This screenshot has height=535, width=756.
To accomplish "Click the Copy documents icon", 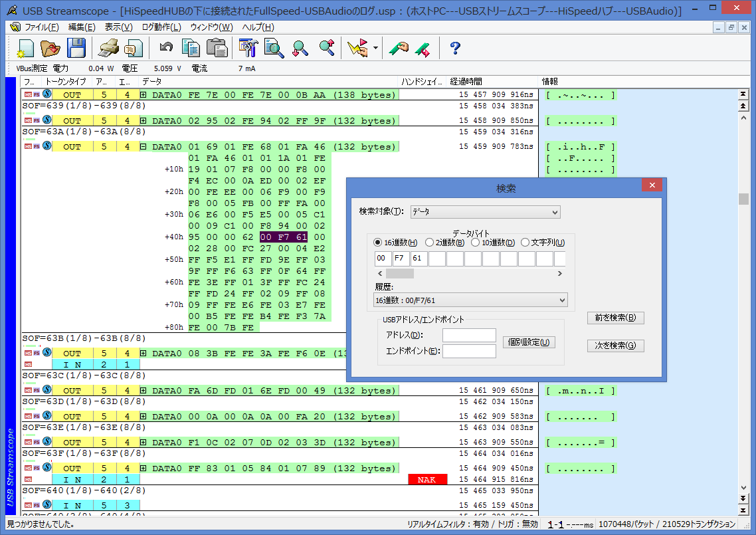I will 191,49.
